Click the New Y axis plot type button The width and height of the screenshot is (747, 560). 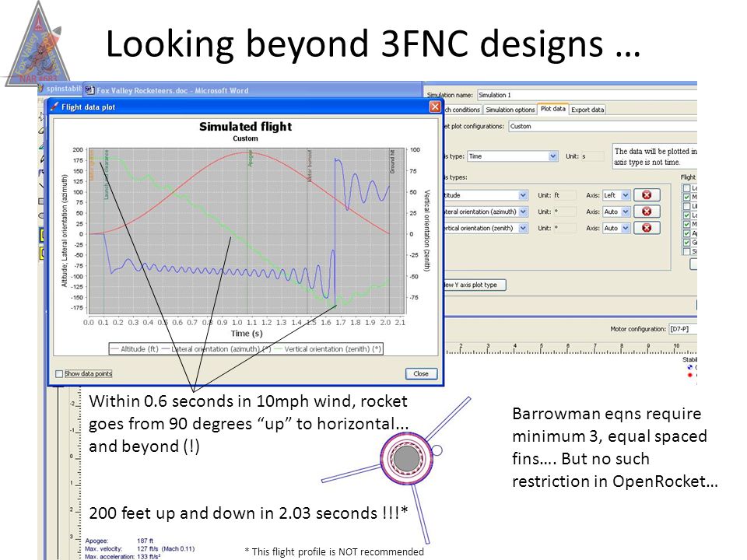pyautogui.click(x=474, y=285)
